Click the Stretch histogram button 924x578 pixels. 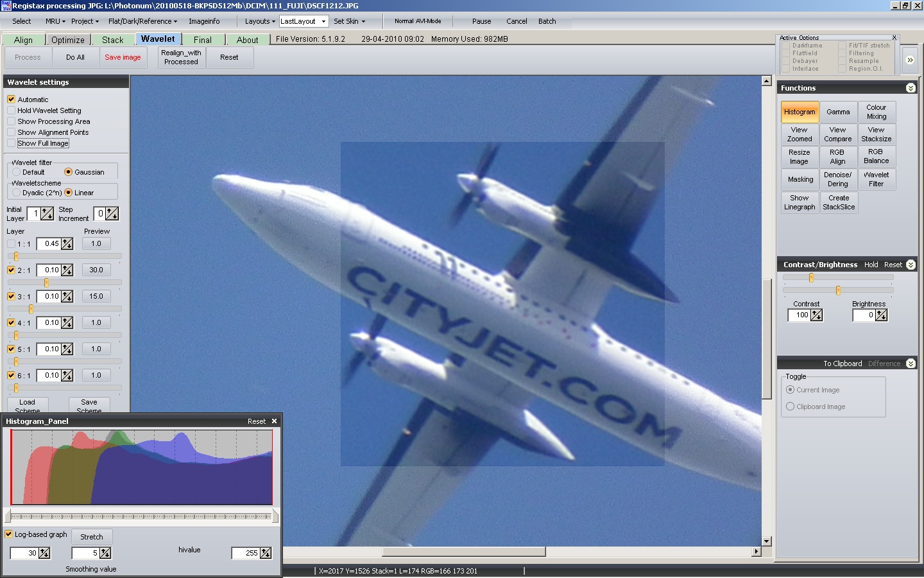point(92,537)
